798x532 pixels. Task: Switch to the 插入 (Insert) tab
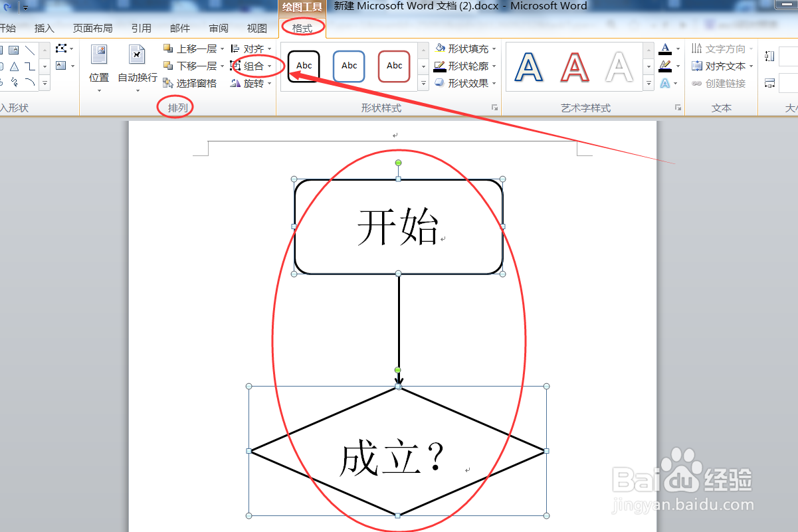(x=45, y=28)
